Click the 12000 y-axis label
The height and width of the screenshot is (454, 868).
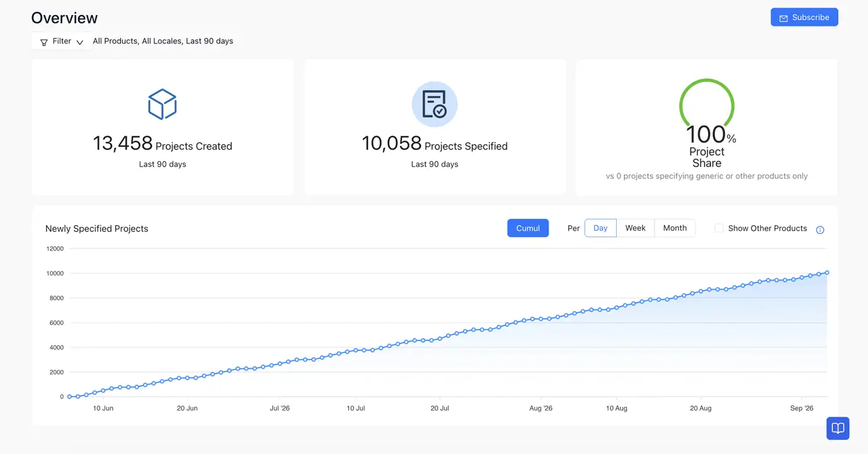[x=55, y=248]
